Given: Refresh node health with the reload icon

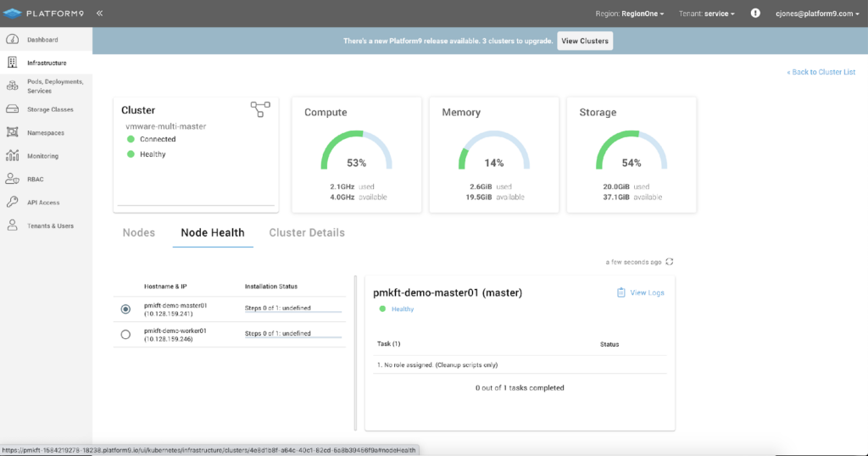Looking at the screenshot, I should pos(670,262).
